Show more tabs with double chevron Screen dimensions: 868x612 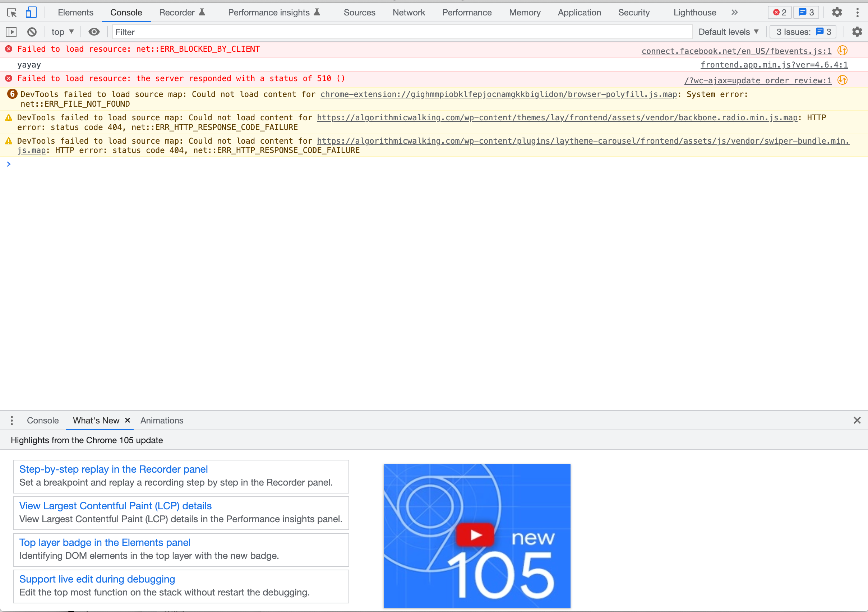(734, 13)
